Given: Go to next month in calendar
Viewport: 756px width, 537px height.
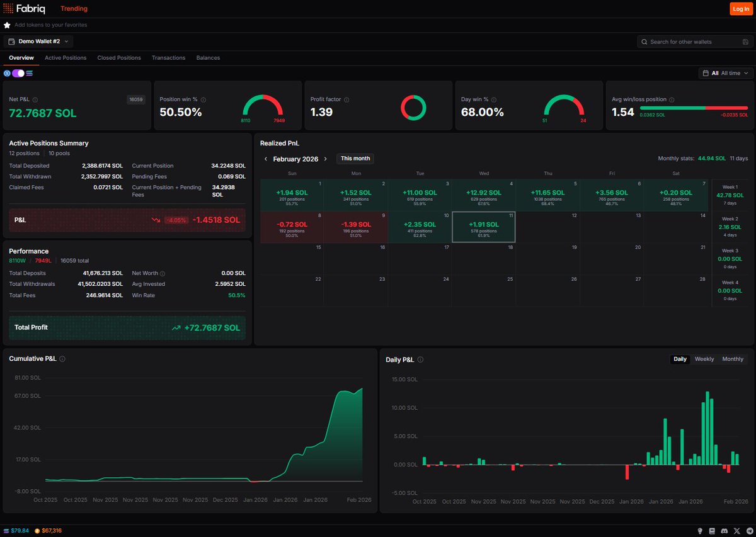Looking at the screenshot, I should pyautogui.click(x=325, y=159).
